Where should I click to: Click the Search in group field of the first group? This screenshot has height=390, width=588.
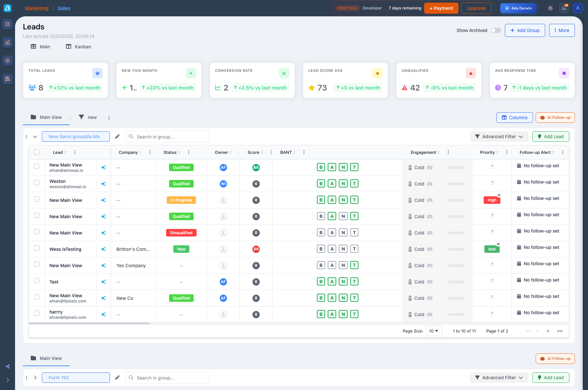(167, 137)
